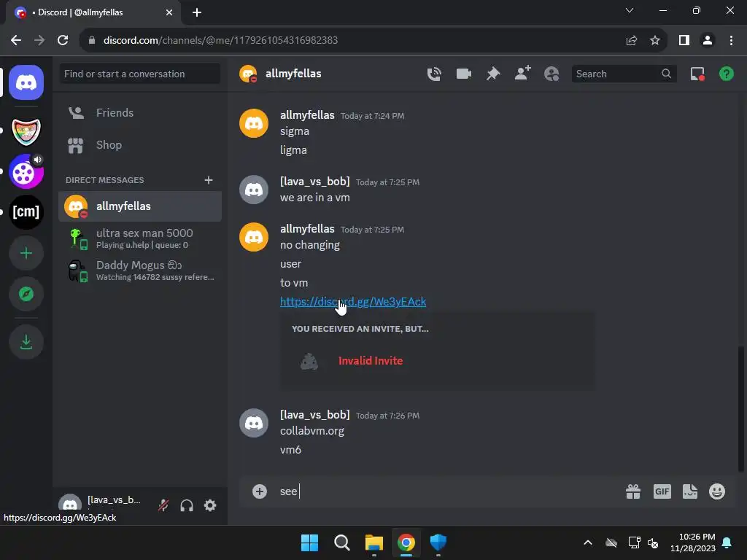Go back in Chrome browser
Screen dimensions: 747x560
[16, 41]
